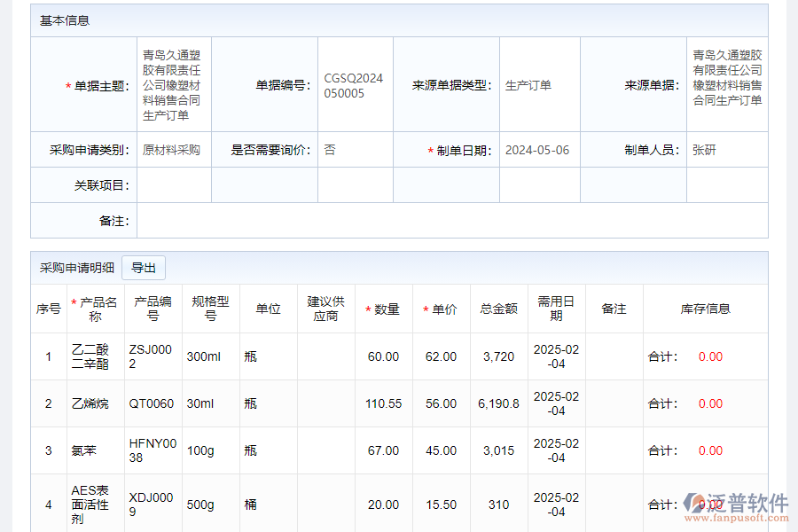Click the quantity 110.55 for 乙烯烷
Image resolution: width=798 pixels, height=532 pixels.
point(383,403)
